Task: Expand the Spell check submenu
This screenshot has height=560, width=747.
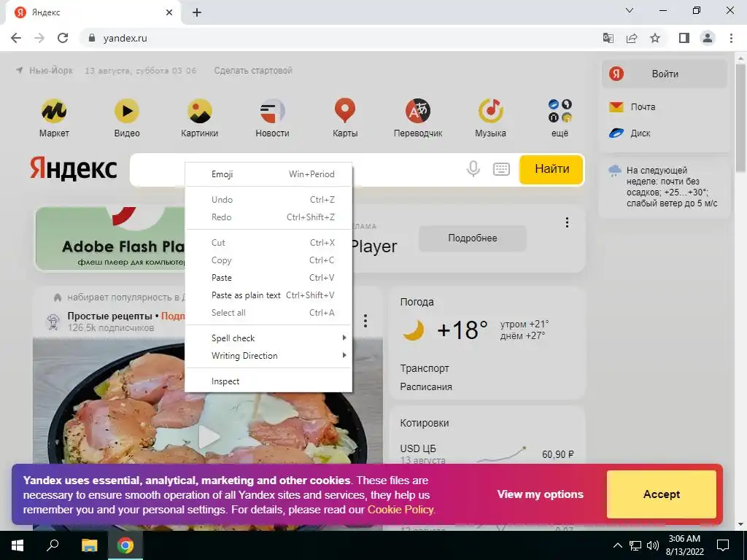Action: 268,338
